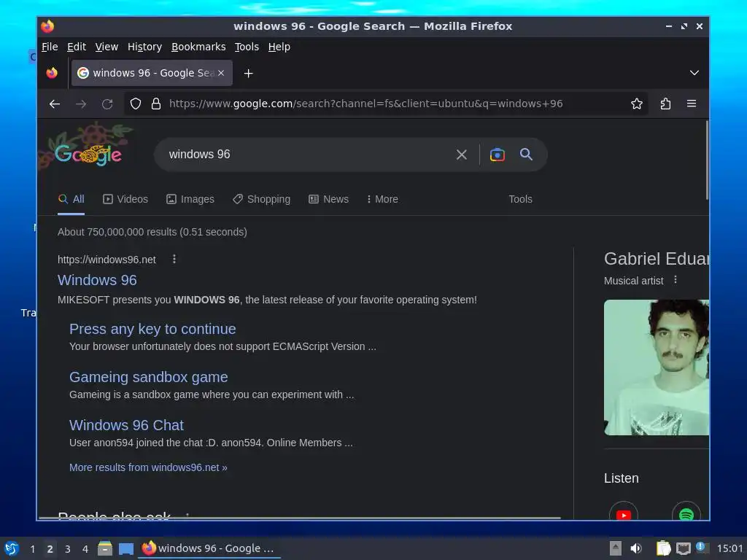Click the 15:01 taskbar clock

pos(729,548)
